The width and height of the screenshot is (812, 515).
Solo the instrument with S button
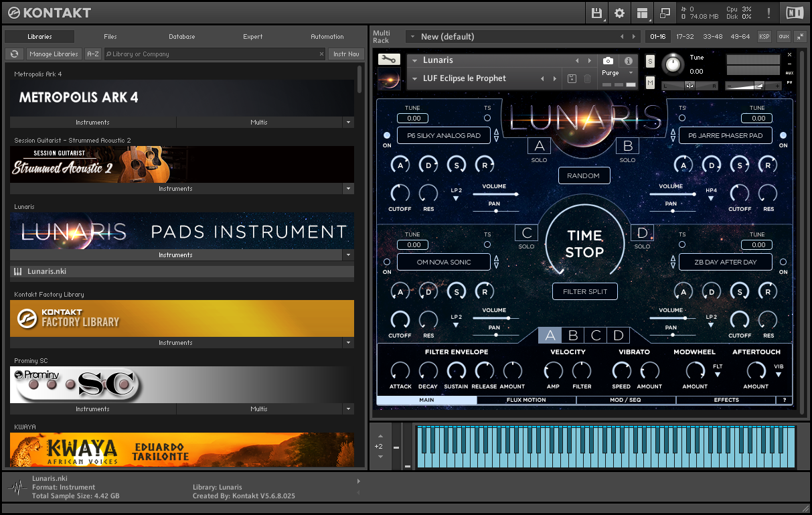click(650, 62)
